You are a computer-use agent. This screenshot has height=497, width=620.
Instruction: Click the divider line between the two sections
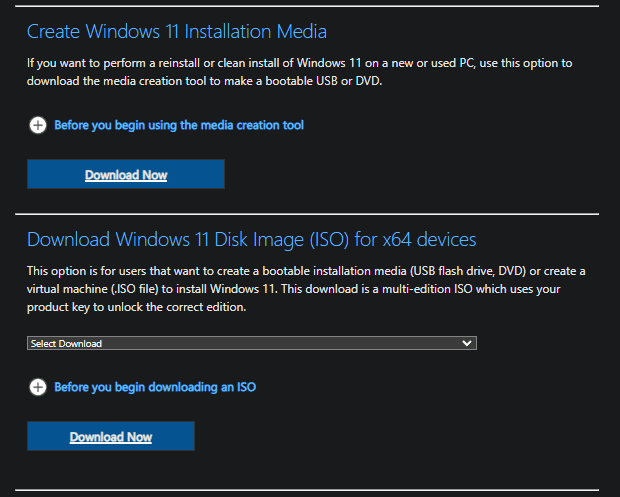pos(307,214)
